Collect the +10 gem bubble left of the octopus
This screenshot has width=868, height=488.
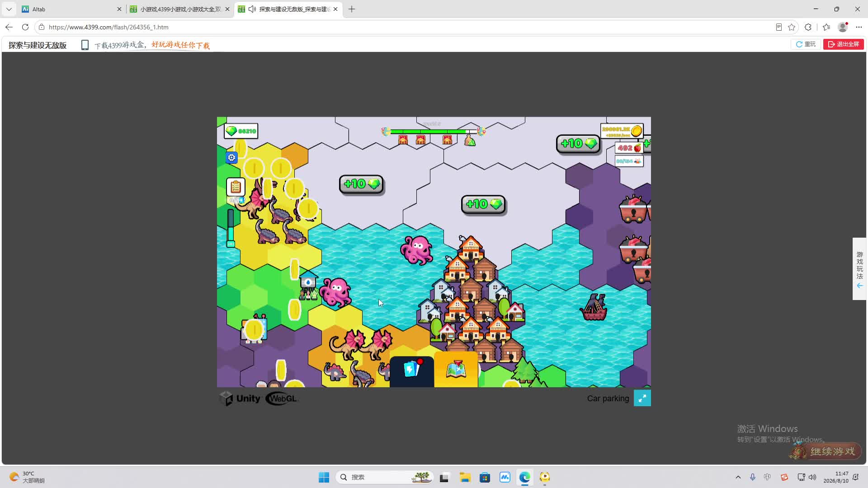click(361, 184)
